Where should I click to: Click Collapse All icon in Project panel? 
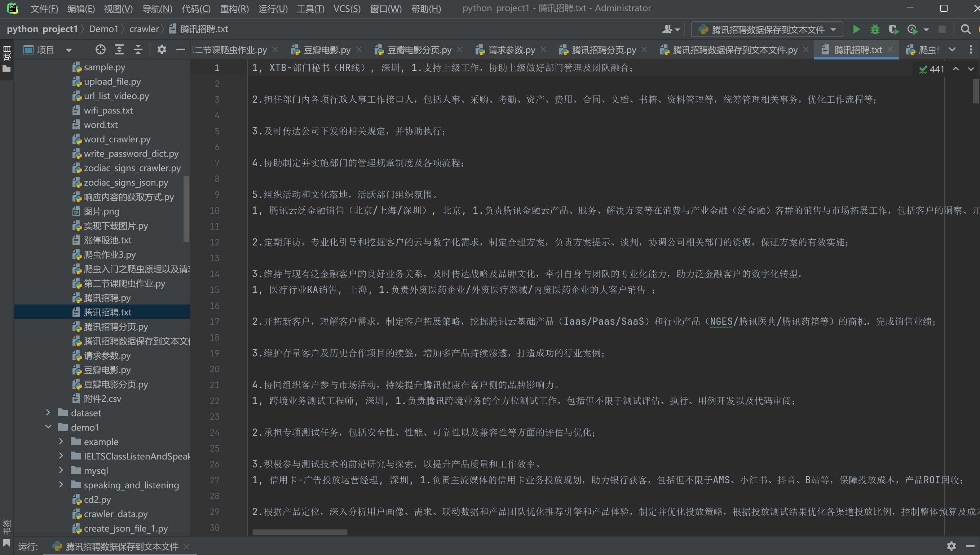(138, 50)
